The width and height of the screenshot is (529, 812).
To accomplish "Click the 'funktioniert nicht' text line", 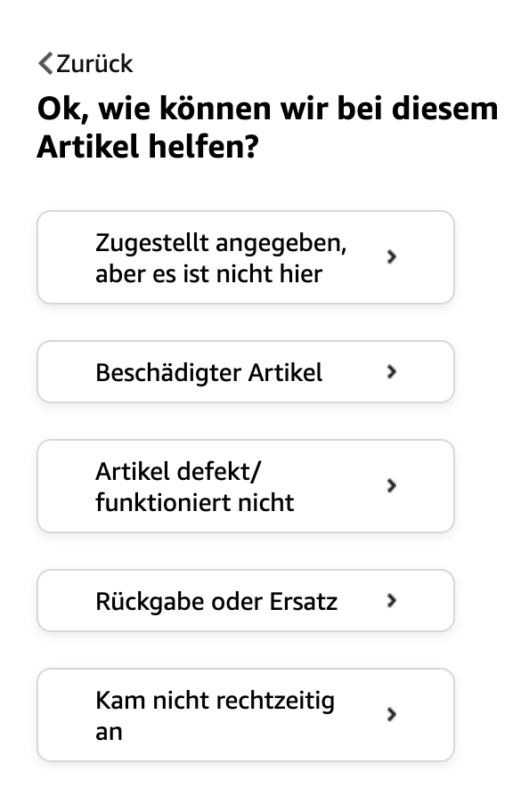I will click(x=195, y=503).
